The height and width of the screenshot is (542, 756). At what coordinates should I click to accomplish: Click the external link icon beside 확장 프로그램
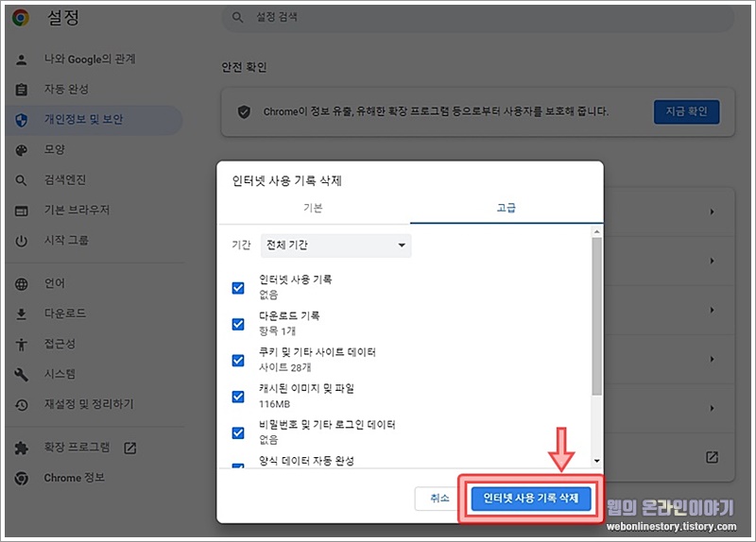[130, 449]
